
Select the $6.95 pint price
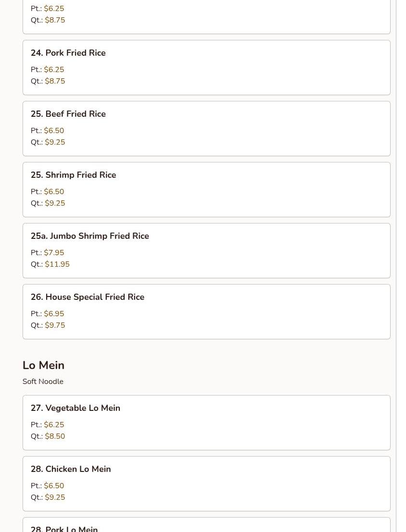coord(54,314)
